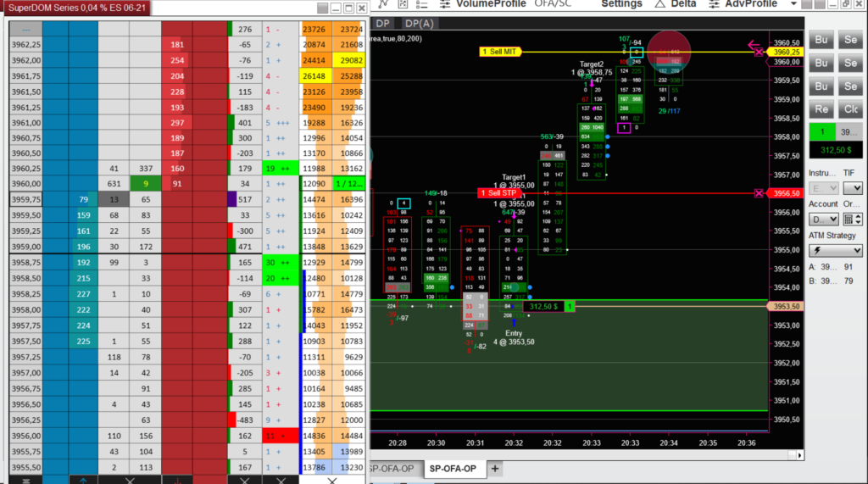Click the delta cell showing -483

coord(245,420)
